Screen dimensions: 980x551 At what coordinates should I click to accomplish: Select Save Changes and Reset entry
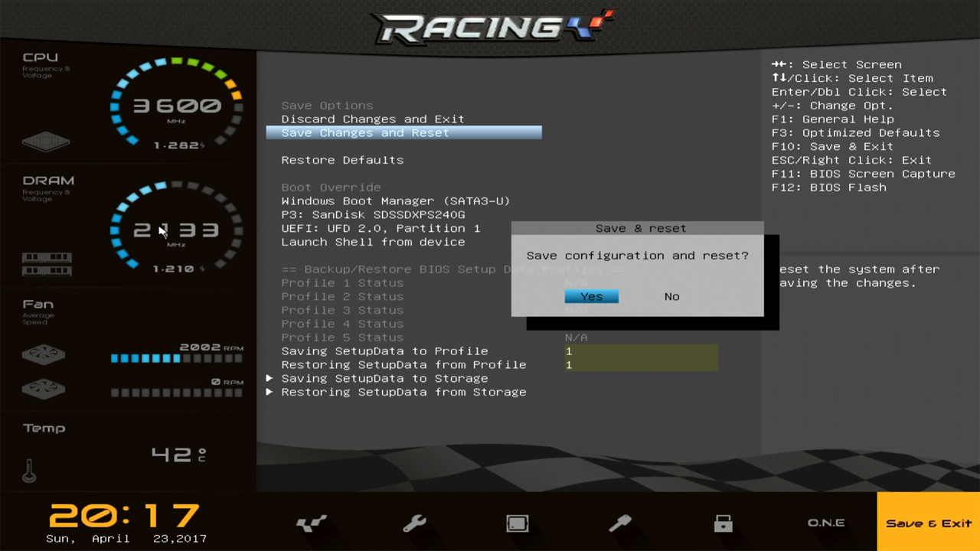403,132
